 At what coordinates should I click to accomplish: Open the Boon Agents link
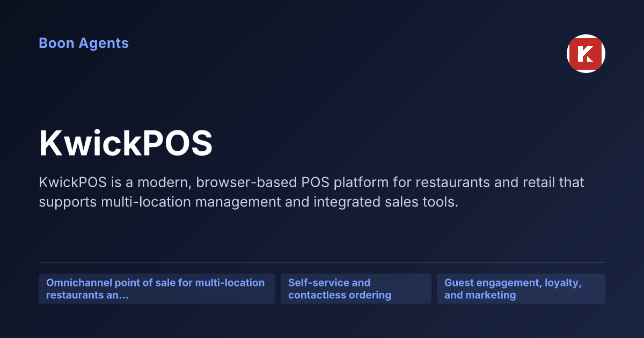click(x=84, y=43)
